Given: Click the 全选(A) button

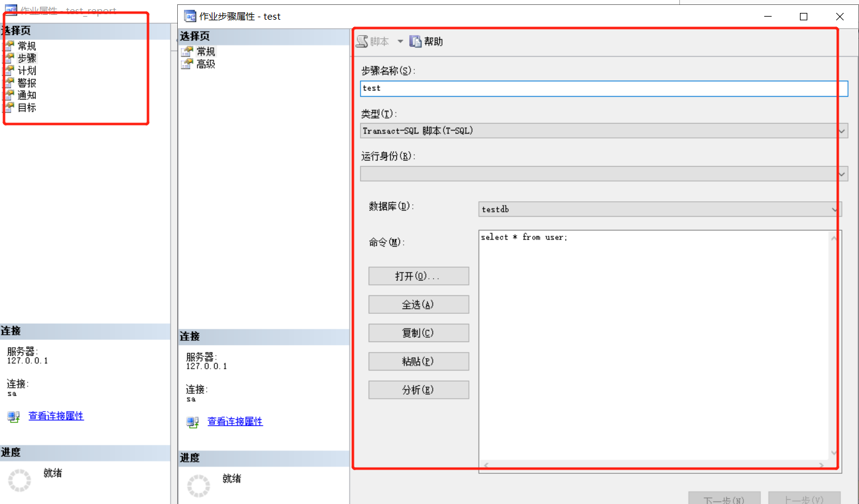Looking at the screenshot, I should 418,304.
